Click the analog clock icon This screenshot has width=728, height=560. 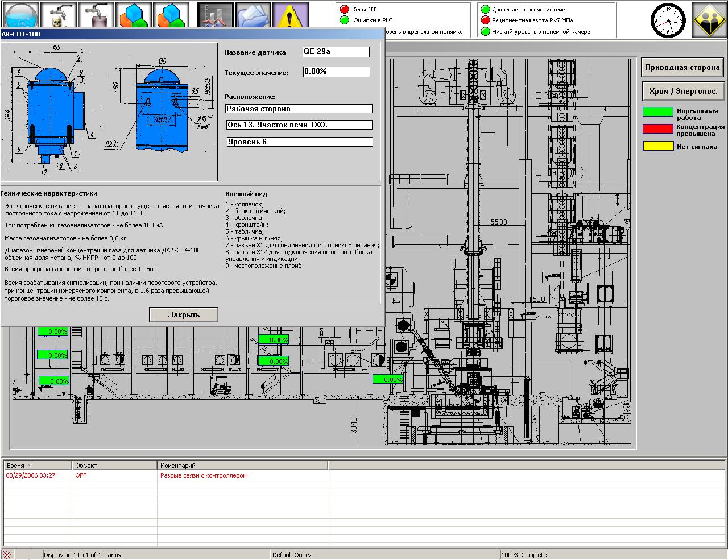[668, 20]
